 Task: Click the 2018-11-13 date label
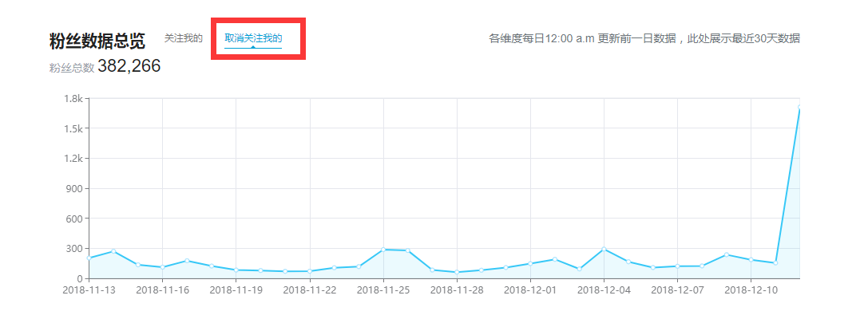[89, 290]
